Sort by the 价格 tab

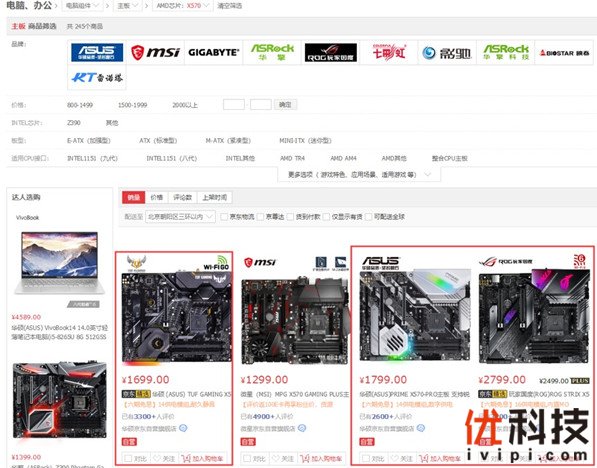[x=156, y=197]
